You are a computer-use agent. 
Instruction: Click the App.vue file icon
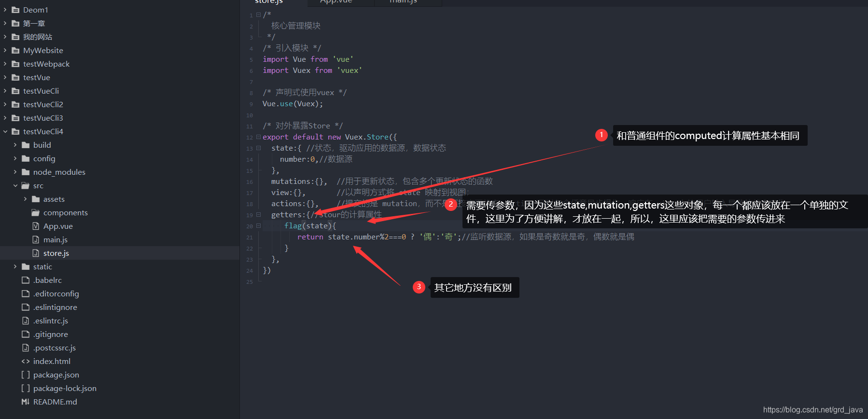point(36,226)
